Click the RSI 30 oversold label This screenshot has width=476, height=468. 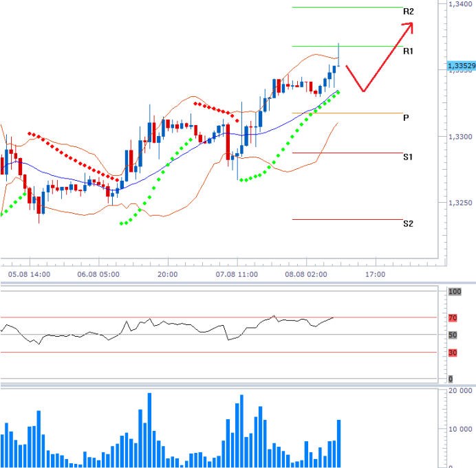pos(453,353)
